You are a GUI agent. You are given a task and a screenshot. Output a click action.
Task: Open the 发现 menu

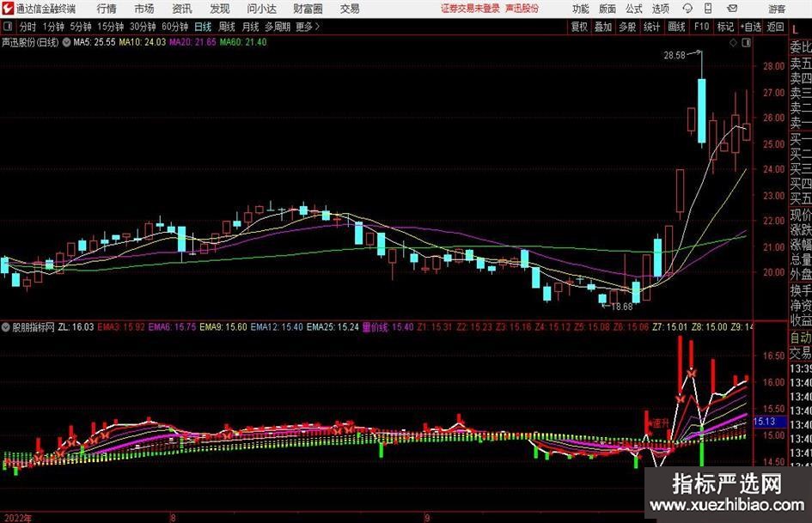coord(220,9)
